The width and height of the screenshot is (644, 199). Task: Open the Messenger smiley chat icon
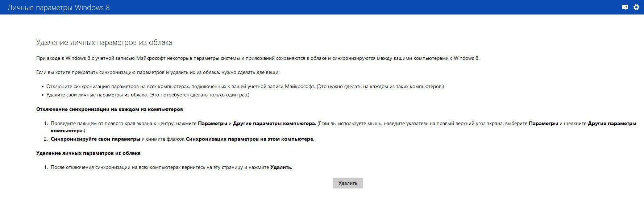[x=625, y=7]
